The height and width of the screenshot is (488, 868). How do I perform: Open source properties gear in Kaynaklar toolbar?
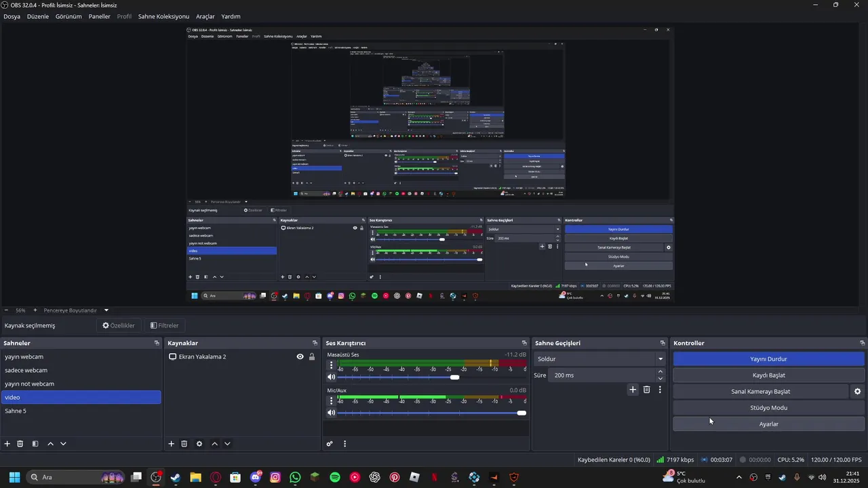click(x=199, y=443)
